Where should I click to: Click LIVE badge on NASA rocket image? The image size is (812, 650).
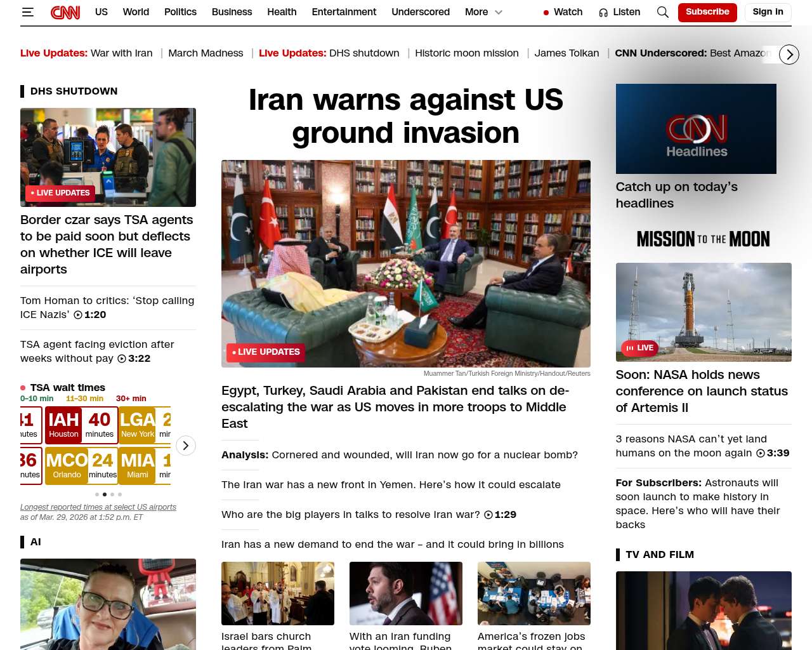pyautogui.click(x=639, y=348)
